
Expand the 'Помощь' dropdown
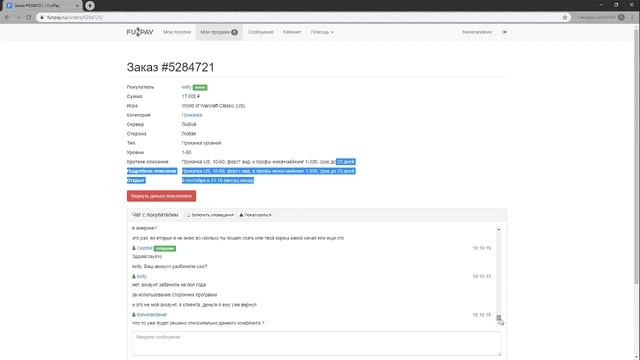click(322, 32)
